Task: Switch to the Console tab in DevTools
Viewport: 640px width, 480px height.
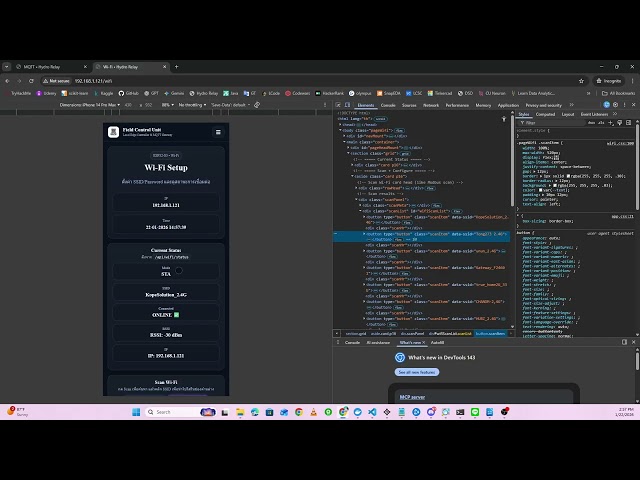Action: (x=388, y=104)
